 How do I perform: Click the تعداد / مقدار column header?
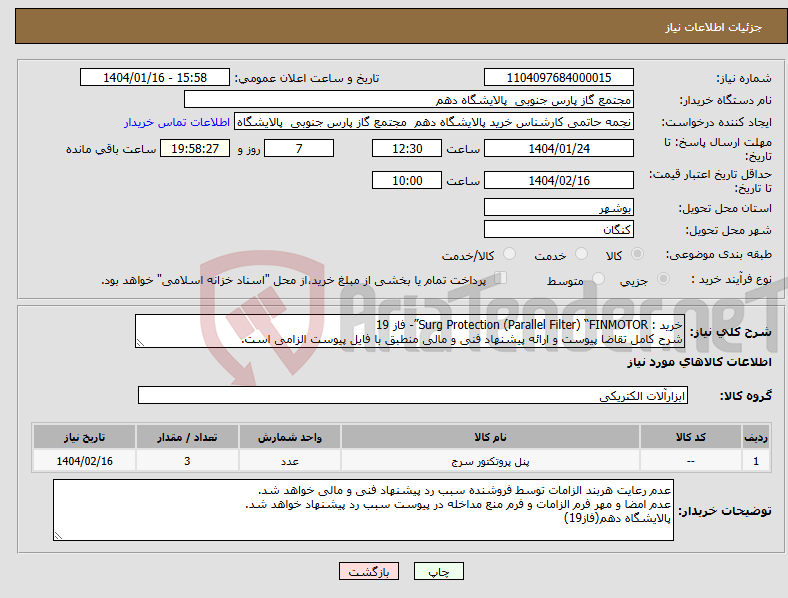tap(187, 437)
